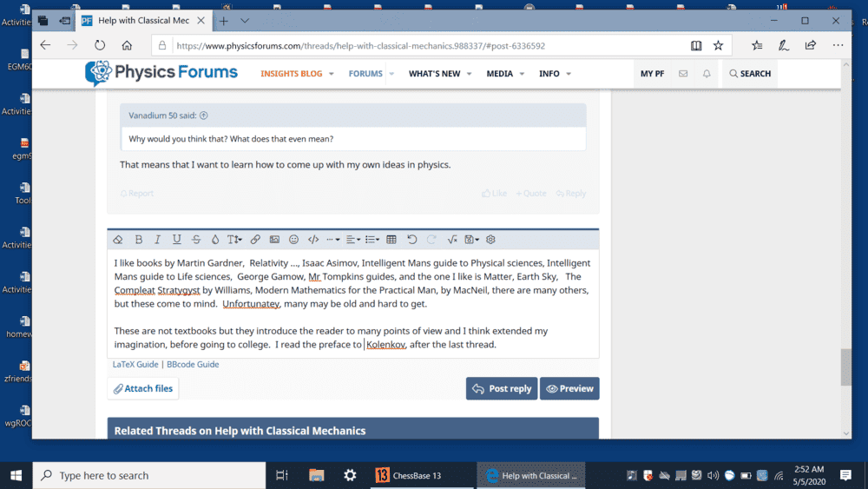The image size is (868, 489).
Task: Open MEDIA menu
Action: [499, 74]
